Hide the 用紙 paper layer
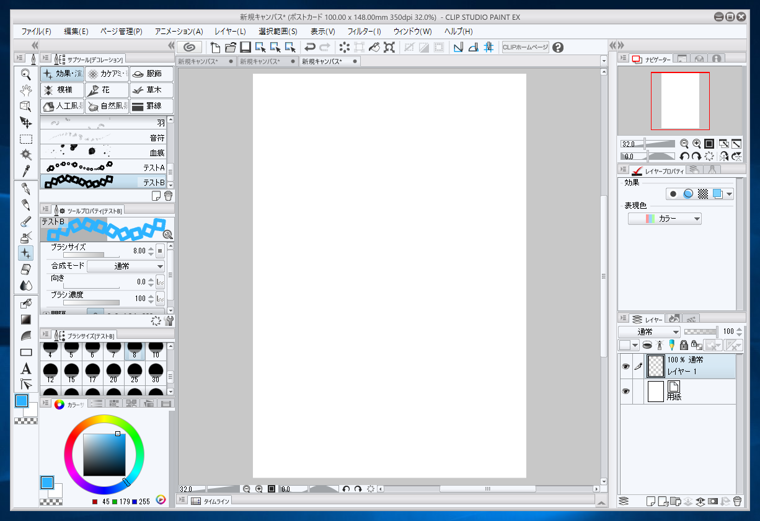The image size is (760, 521). click(x=626, y=391)
